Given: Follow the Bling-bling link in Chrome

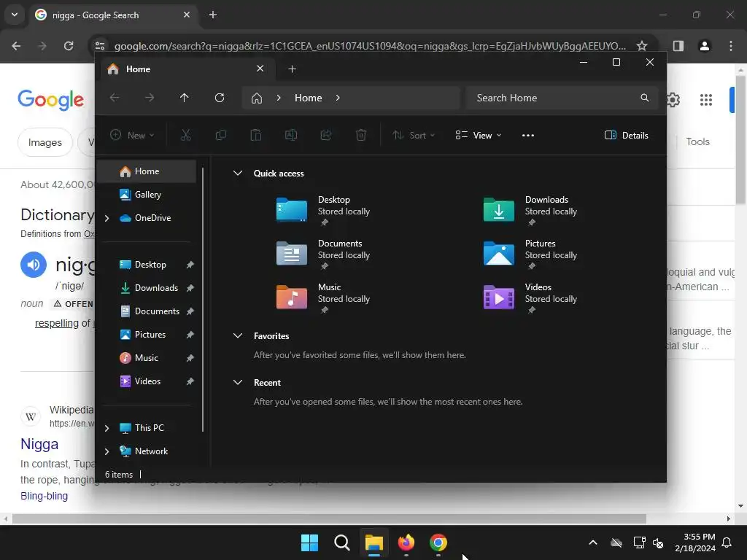Looking at the screenshot, I should click(x=44, y=496).
